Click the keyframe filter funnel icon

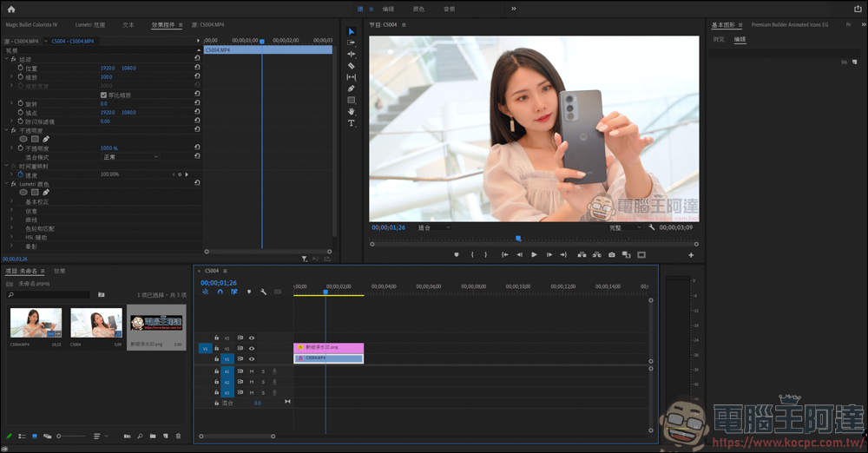[x=304, y=259]
